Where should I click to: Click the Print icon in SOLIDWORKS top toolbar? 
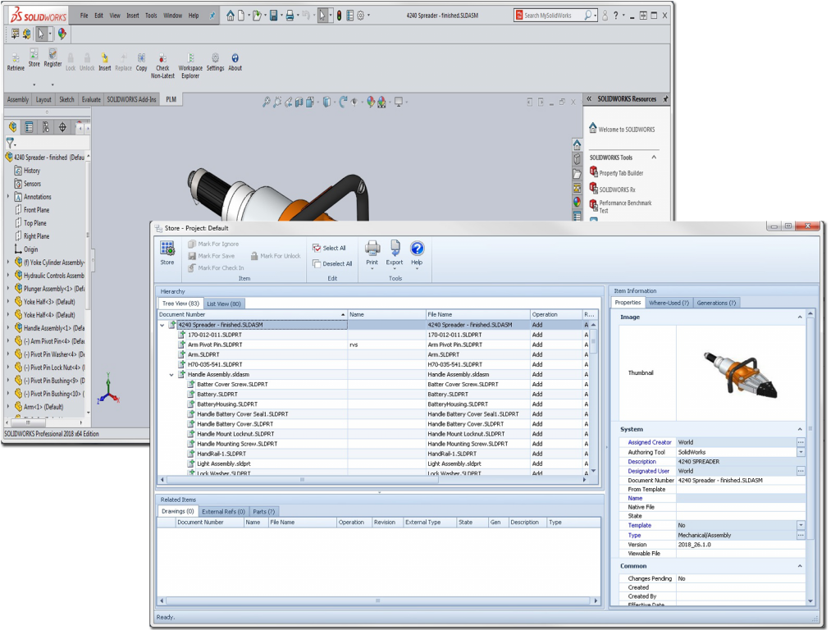290,16
